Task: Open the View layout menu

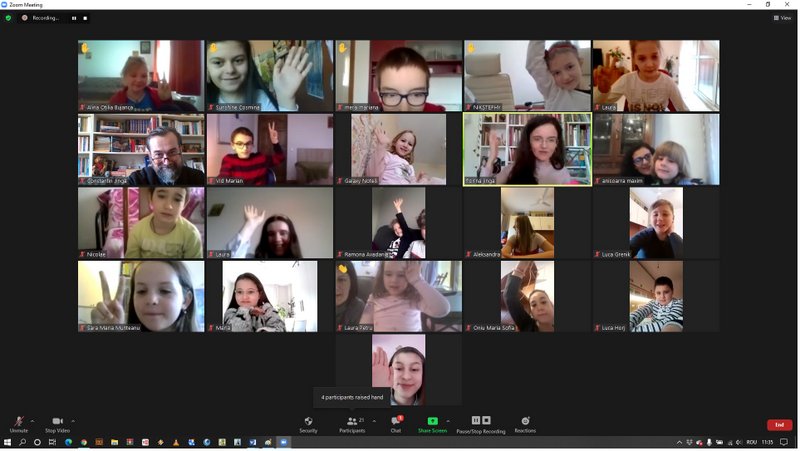Action: point(783,18)
